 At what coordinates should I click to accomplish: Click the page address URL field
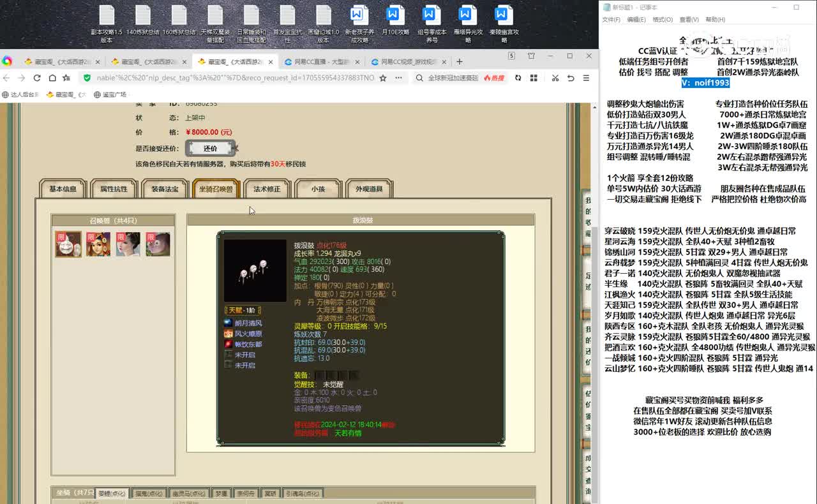[x=235, y=78]
